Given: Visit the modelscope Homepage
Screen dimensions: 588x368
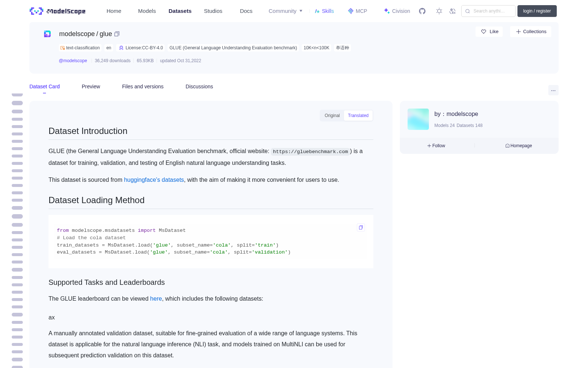Looking at the screenshot, I should 519,146.
